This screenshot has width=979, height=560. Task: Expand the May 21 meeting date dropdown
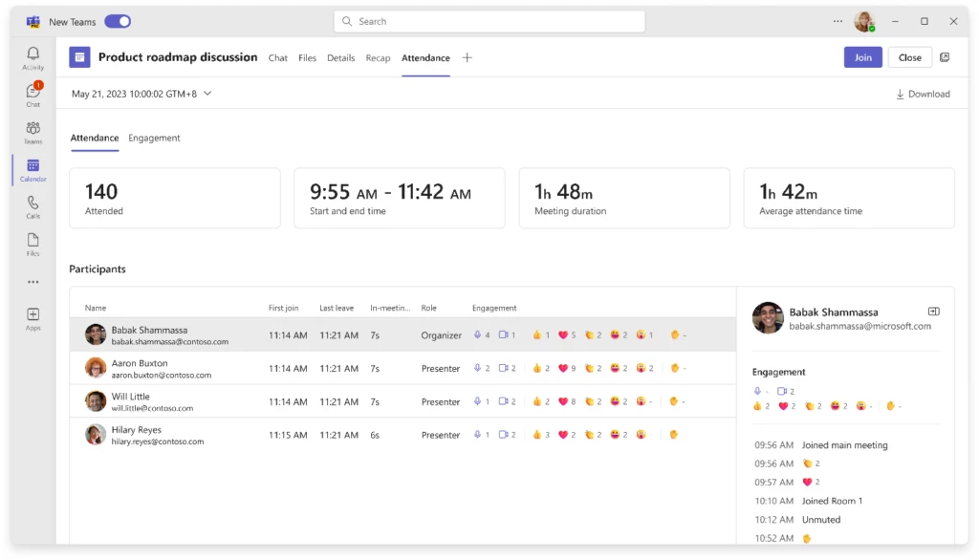tap(207, 94)
